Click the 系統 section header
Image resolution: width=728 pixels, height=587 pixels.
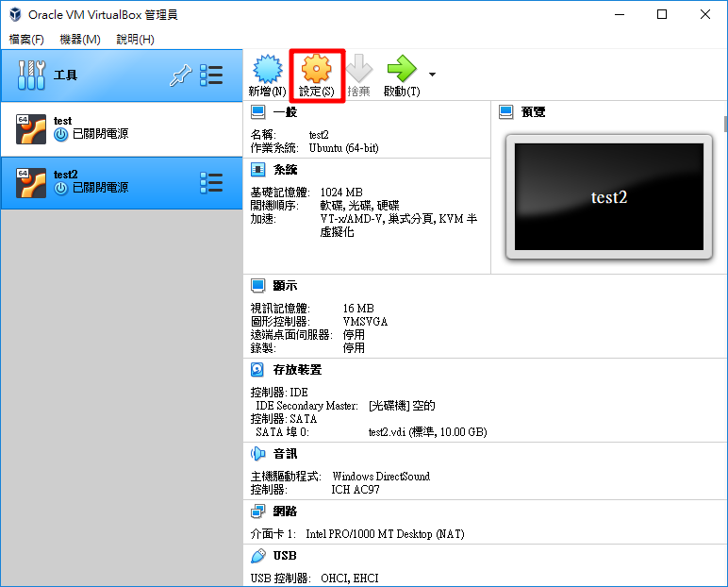point(285,170)
